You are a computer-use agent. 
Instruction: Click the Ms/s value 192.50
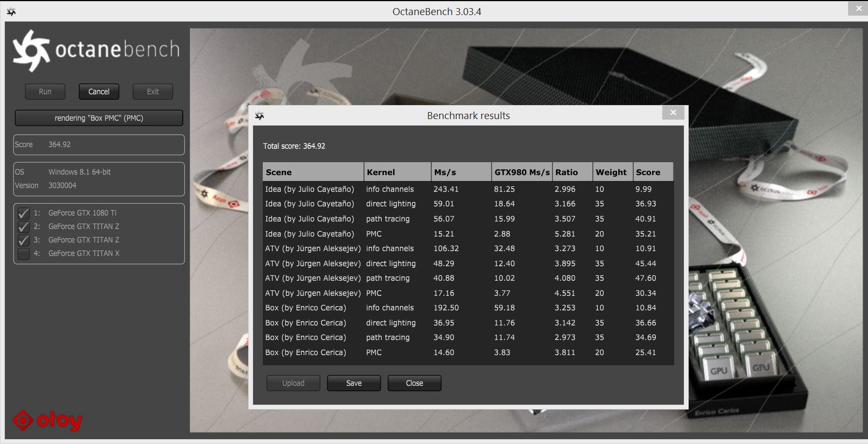pos(446,308)
